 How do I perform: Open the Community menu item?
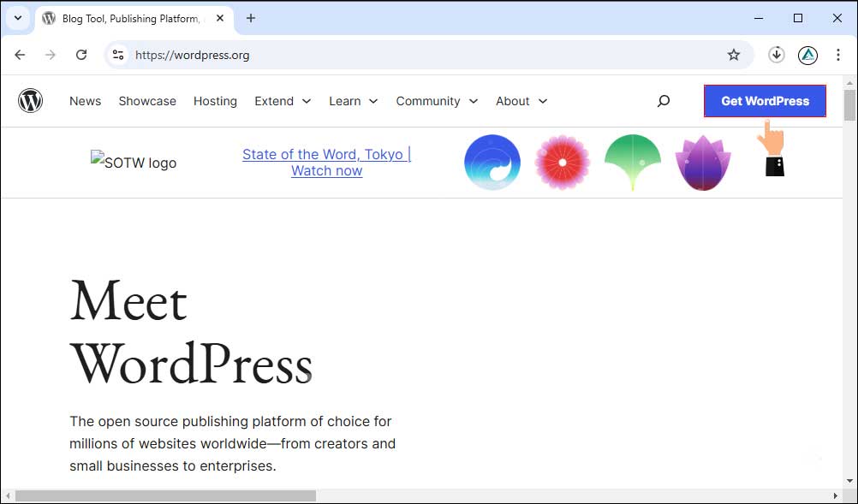pyautogui.click(x=428, y=101)
